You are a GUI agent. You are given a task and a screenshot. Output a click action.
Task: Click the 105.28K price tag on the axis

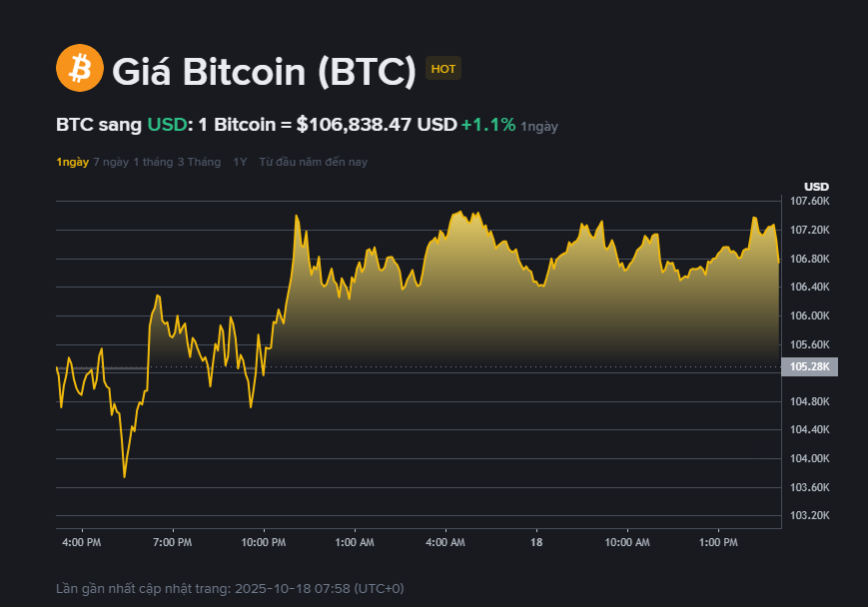(809, 366)
